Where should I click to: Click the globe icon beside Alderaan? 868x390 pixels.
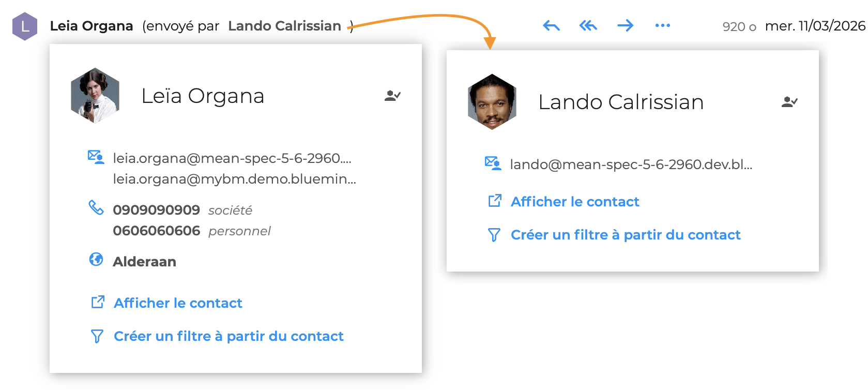96,260
